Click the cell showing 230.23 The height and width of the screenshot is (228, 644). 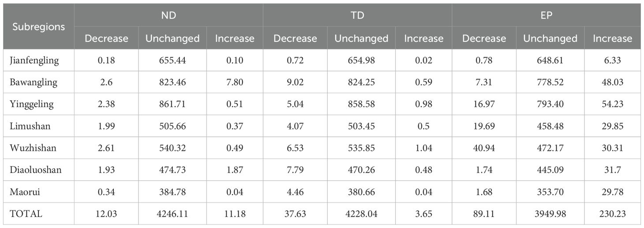(x=612, y=214)
